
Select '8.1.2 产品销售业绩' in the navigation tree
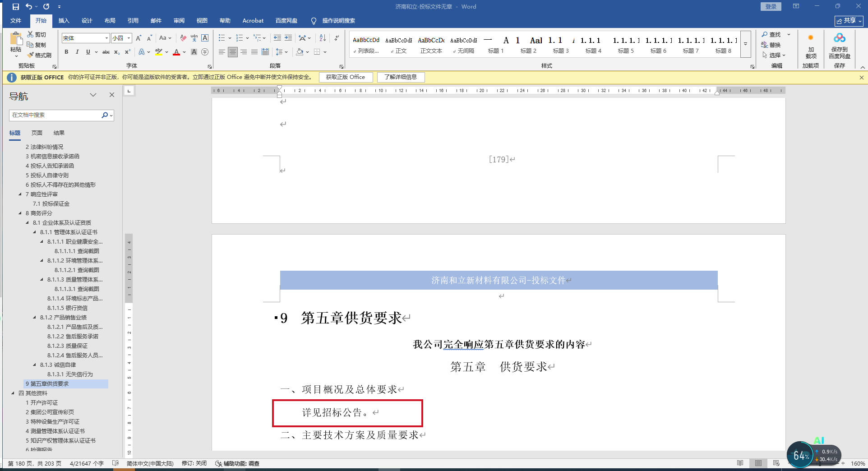point(63,317)
